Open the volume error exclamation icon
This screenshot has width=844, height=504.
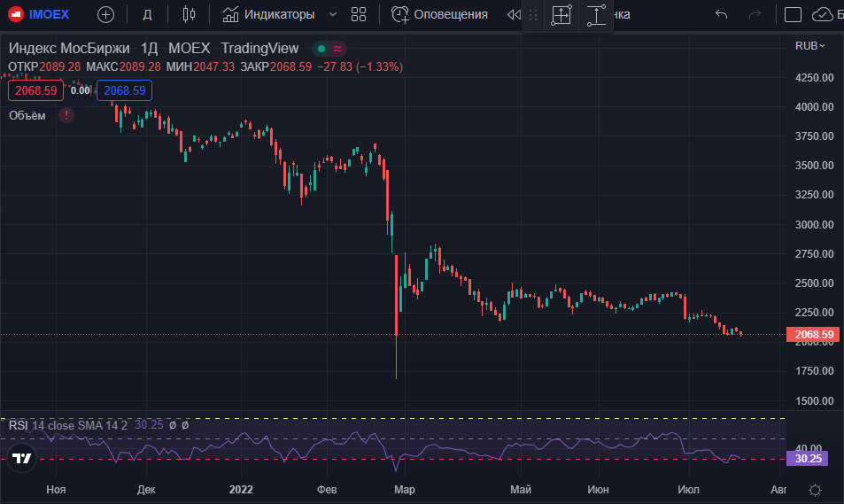tap(66, 115)
